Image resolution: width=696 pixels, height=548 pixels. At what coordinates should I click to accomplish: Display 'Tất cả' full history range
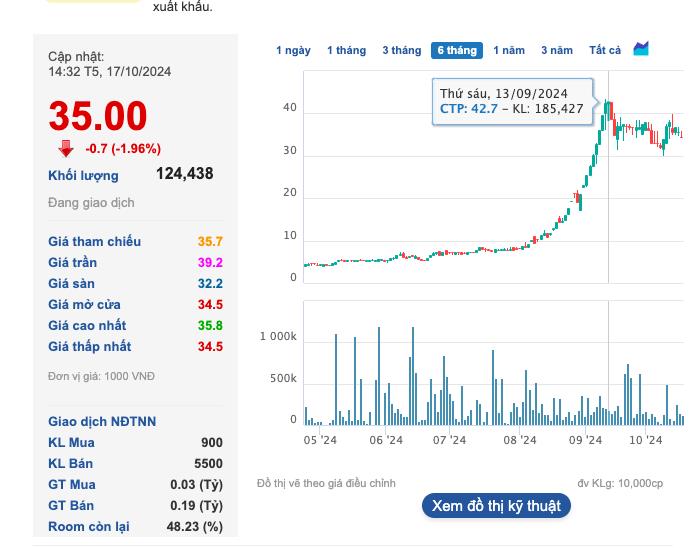click(605, 50)
